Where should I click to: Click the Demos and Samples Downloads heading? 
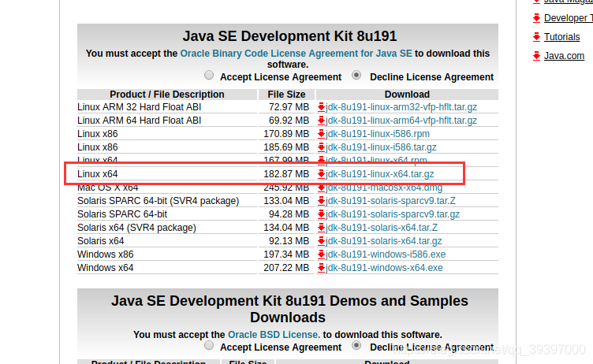click(x=289, y=309)
